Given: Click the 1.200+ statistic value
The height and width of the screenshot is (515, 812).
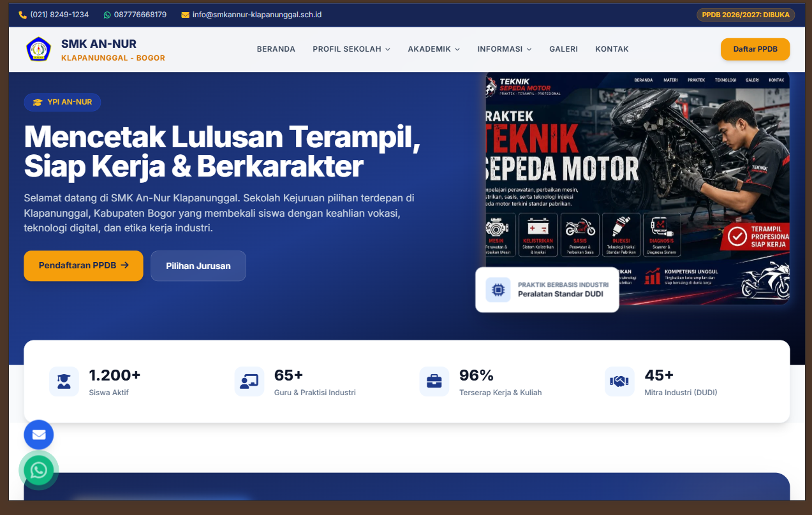Looking at the screenshot, I should pos(115,375).
